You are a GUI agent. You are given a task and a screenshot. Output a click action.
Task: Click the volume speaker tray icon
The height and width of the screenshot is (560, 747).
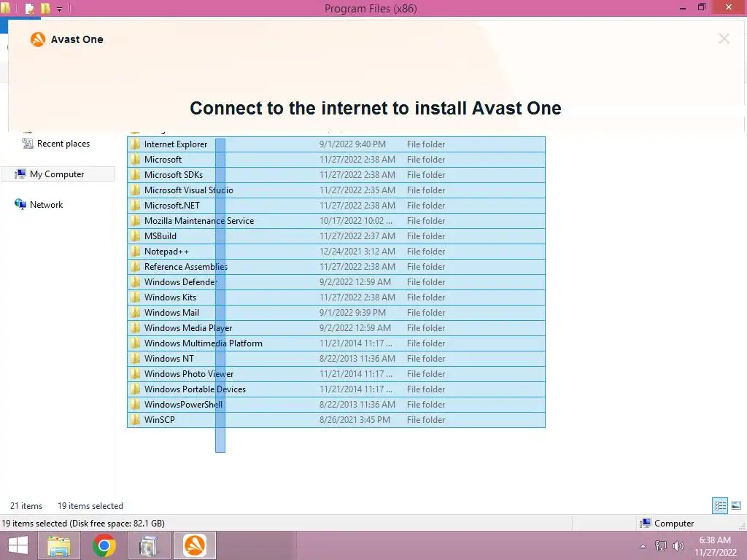coord(678,545)
